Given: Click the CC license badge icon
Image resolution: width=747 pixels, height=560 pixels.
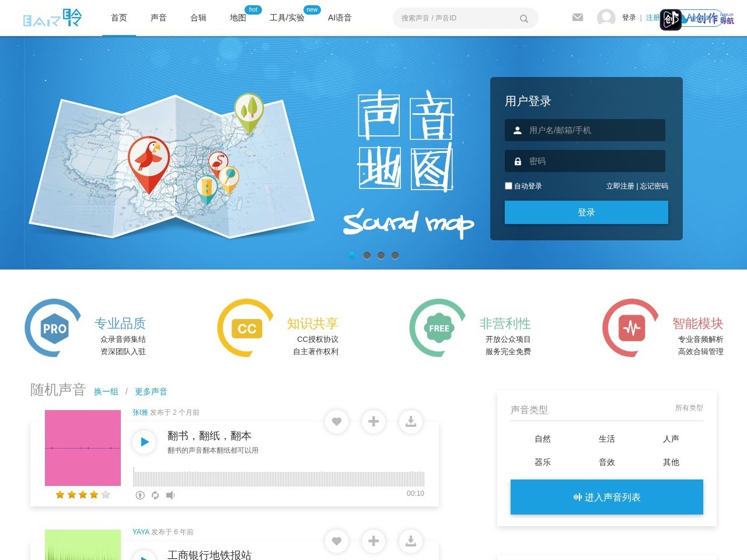Looking at the screenshot, I should [247, 328].
